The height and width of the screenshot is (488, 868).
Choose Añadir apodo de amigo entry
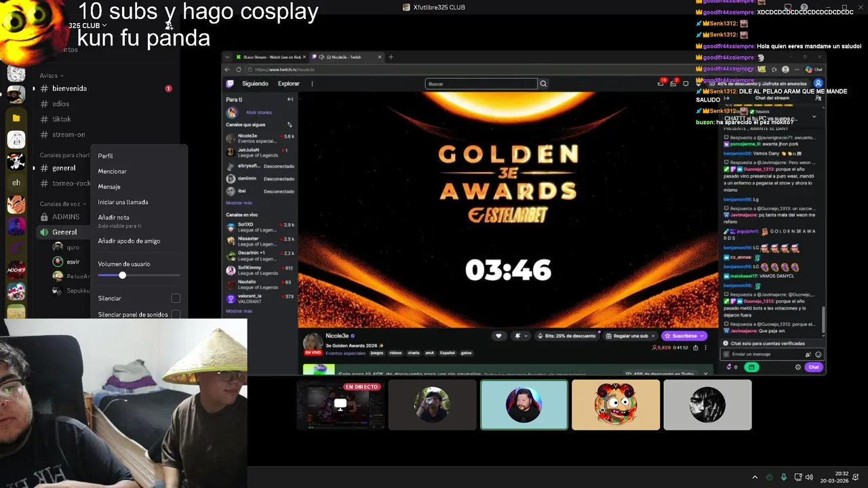pyautogui.click(x=129, y=241)
